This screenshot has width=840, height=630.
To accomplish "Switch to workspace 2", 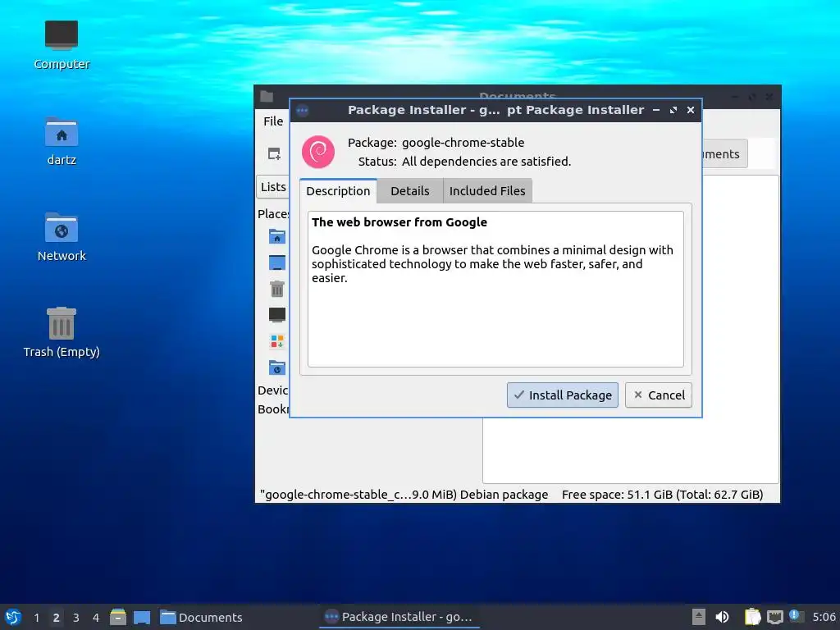I will pos(57,618).
